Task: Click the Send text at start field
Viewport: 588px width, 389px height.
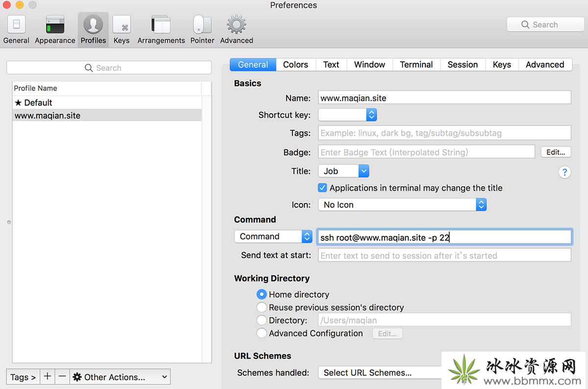Action: click(x=444, y=256)
